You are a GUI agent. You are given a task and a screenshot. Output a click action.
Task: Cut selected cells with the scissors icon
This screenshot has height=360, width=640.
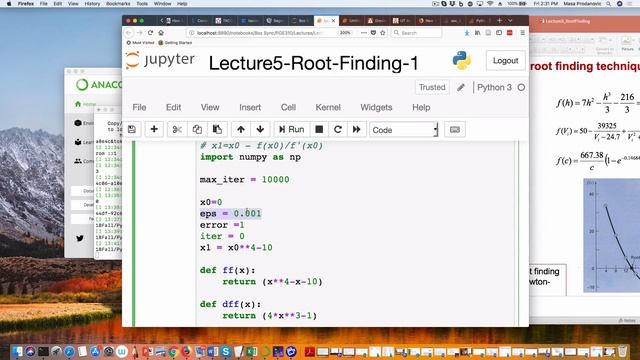coord(177,129)
